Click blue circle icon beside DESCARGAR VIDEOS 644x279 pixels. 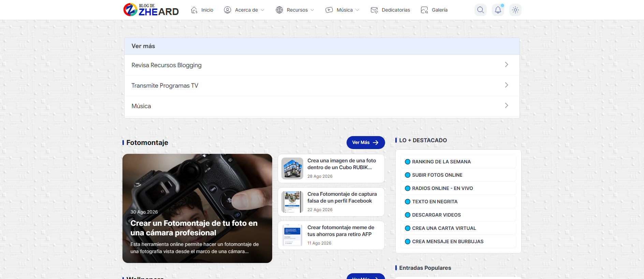coord(408,215)
